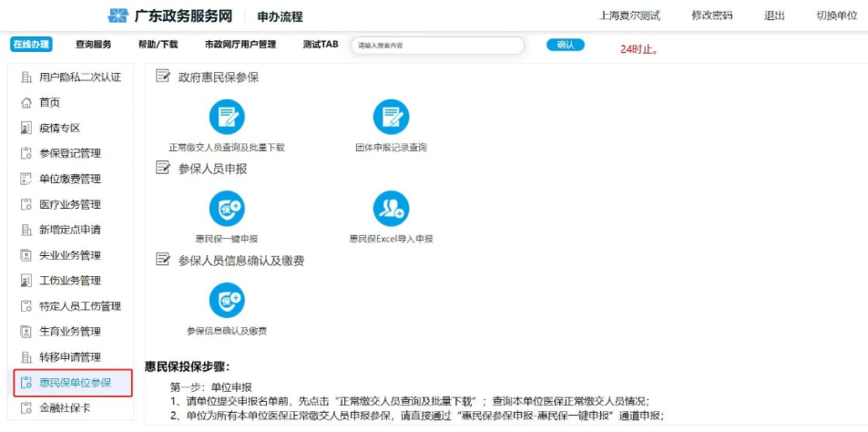Click the 政府惠民保参保 section heading
The width and height of the screenshot is (868, 432).
click(x=218, y=77)
